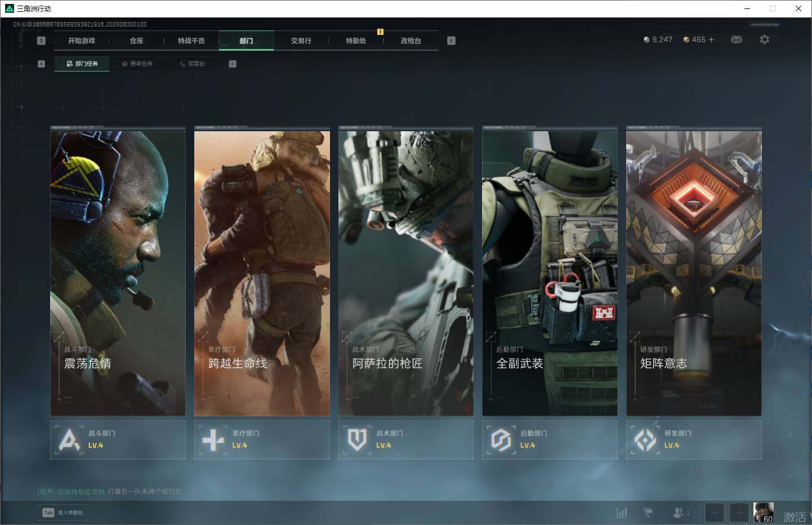This screenshot has height=525, width=812.
Task: Click the 后勤部门 LV.4 button
Action: click(550, 439)
